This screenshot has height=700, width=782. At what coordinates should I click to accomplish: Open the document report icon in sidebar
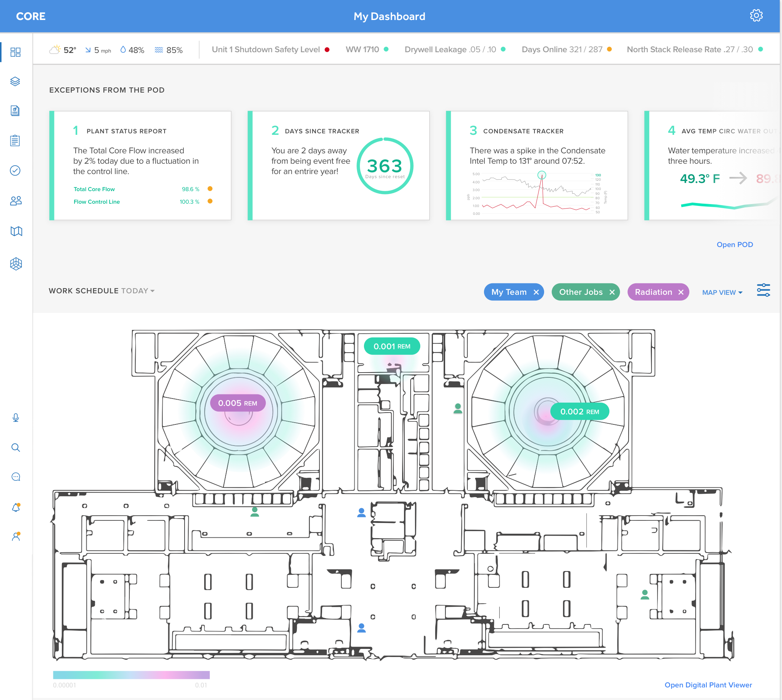pyautogui.click(x=16, y=111)
